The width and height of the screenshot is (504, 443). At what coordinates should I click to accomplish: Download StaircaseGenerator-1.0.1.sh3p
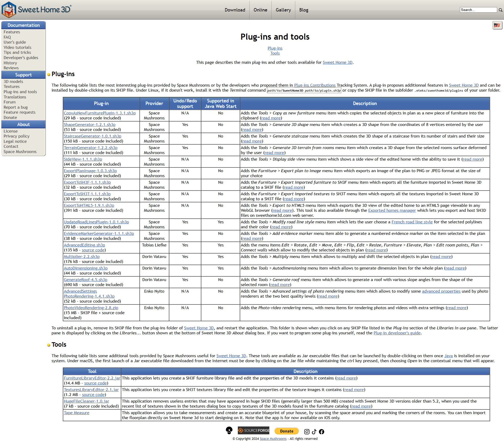[x=92, y=136]
